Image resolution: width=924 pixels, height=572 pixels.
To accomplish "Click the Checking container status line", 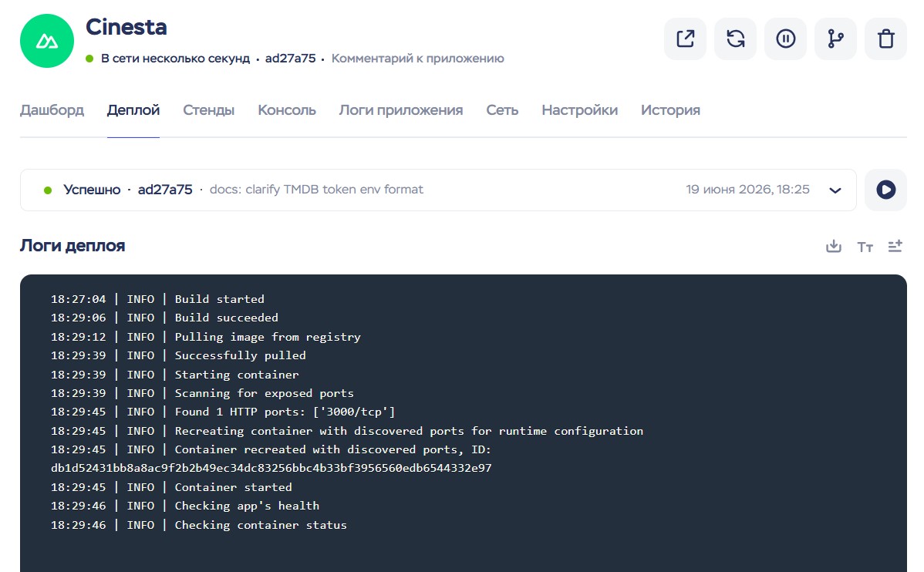I will point(198,525).
